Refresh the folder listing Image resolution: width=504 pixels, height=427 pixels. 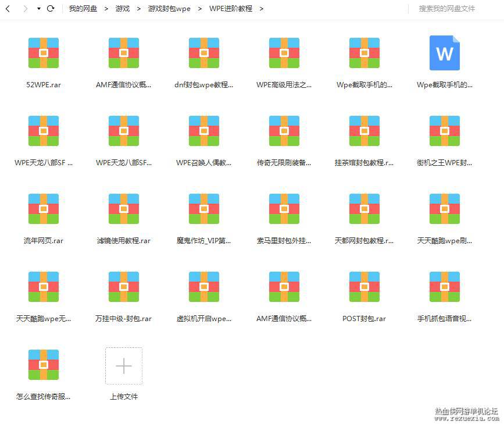(51, 8)
